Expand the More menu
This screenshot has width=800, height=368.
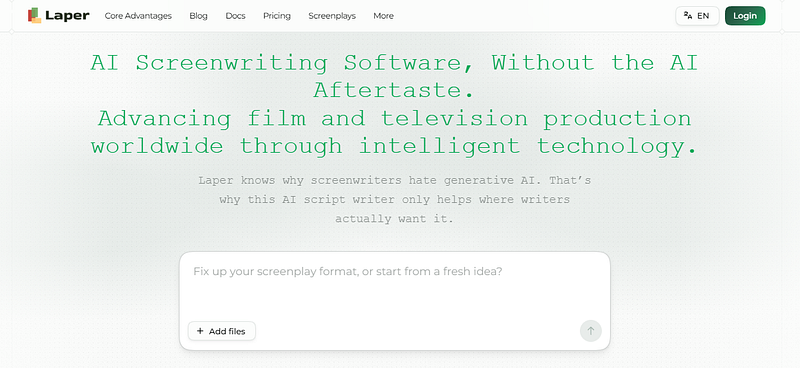[x=383, y=16]
